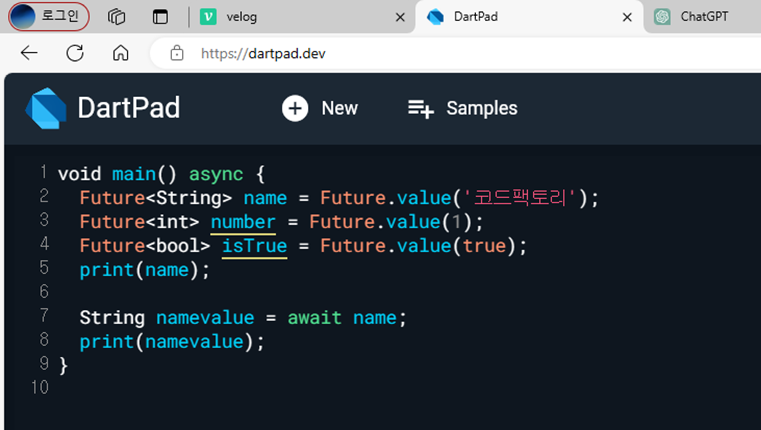
Task: Click 'true' literal on line 4
Action: tap(484, 246)
